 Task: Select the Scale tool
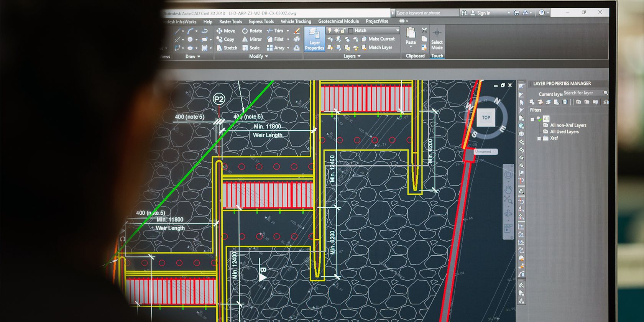pos(251,48)
